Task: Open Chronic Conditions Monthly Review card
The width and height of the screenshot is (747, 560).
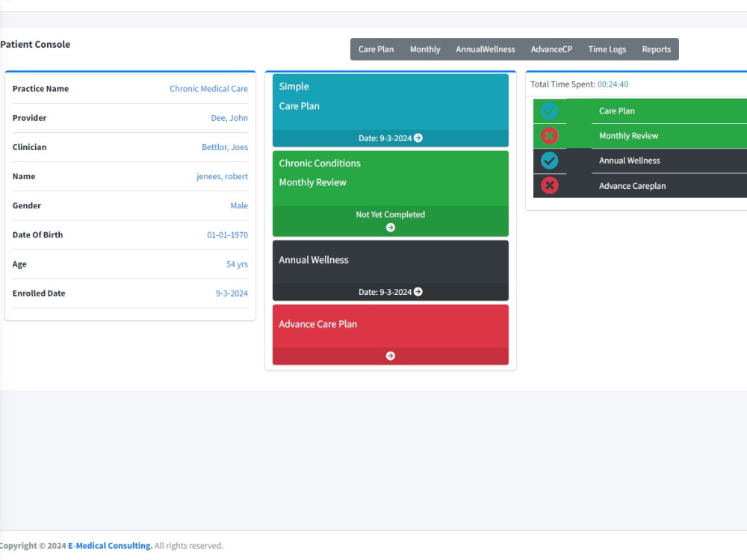Action: [x=390, y=193]
